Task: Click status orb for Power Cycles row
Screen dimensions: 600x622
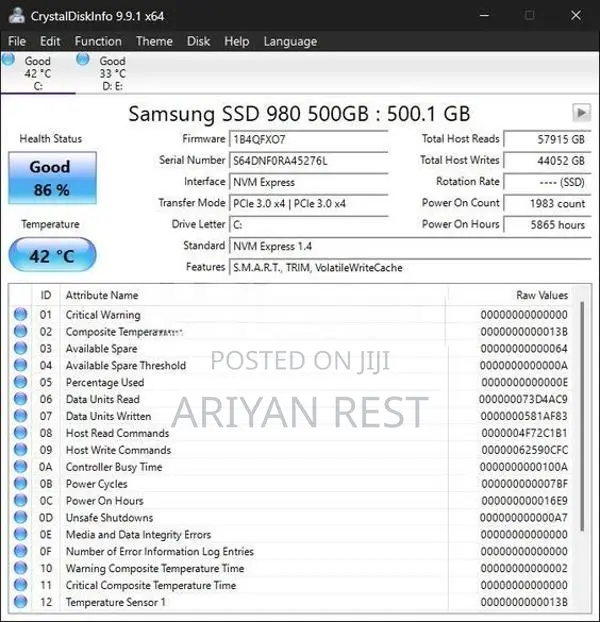Action: coord(21,484)
